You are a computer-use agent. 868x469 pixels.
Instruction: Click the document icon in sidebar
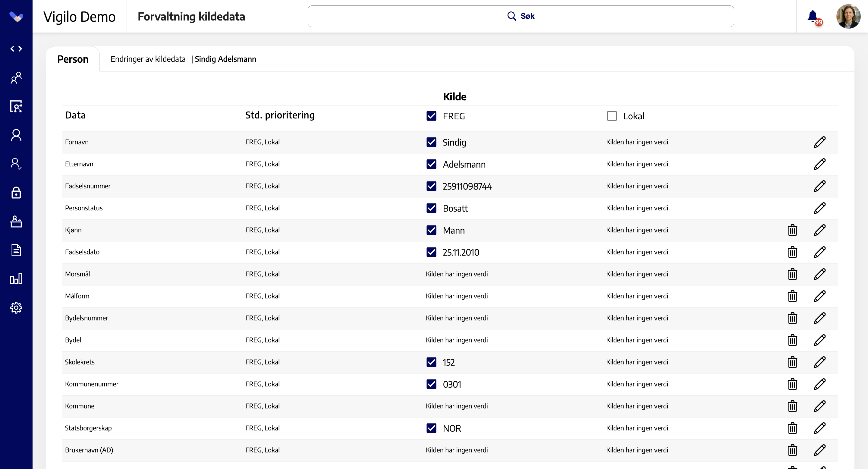16,250
